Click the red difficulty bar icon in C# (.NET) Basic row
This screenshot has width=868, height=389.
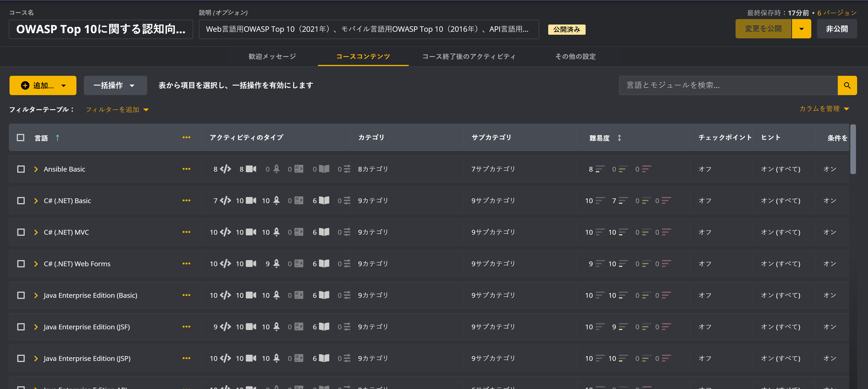(x=667, y=201)
